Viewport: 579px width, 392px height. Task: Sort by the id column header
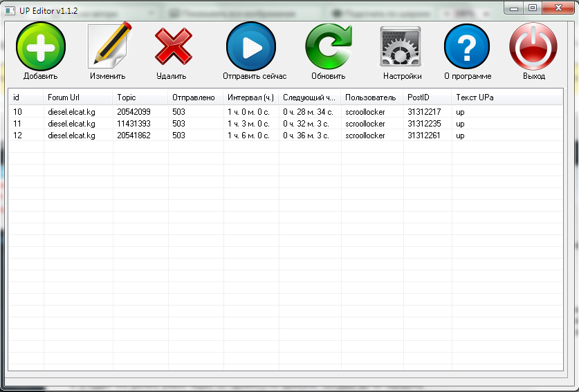pyautogui.click(x=26, y=97)
